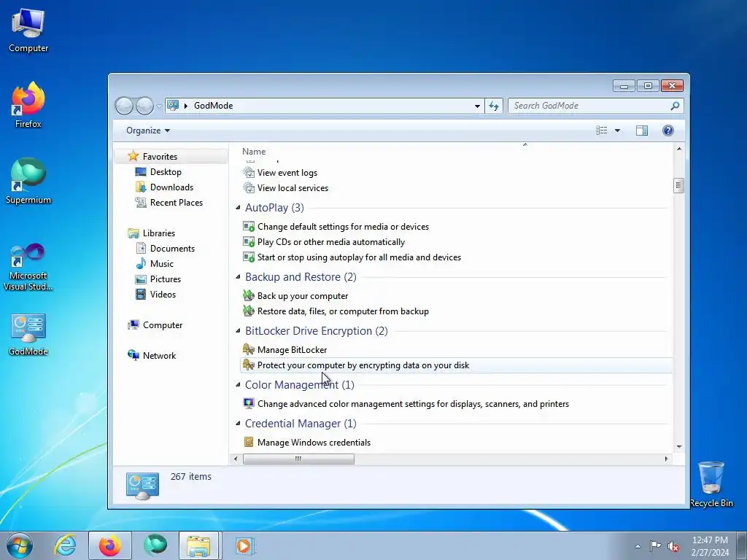
Task: Select the Supermium desktop shortcut
Action: click(28, 181)
